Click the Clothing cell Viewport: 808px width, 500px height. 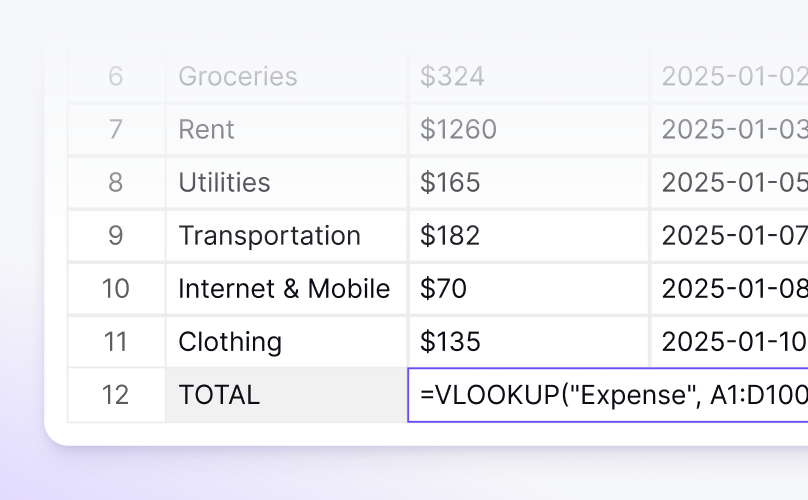286,342
